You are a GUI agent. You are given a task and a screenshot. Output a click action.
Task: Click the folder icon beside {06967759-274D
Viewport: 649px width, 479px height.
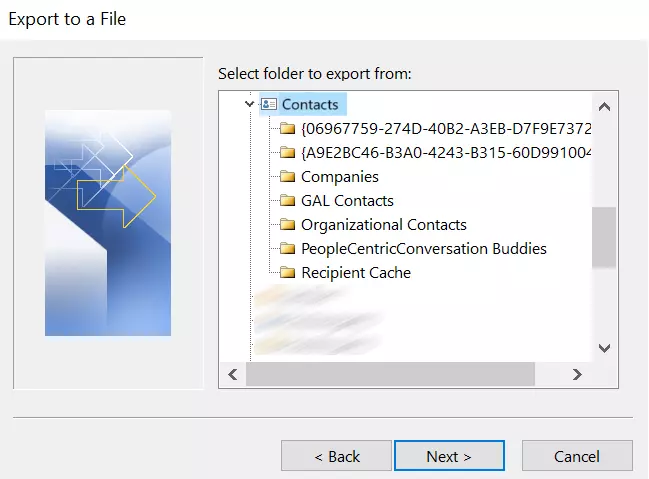pyautogui.click(x=287, y=128)
